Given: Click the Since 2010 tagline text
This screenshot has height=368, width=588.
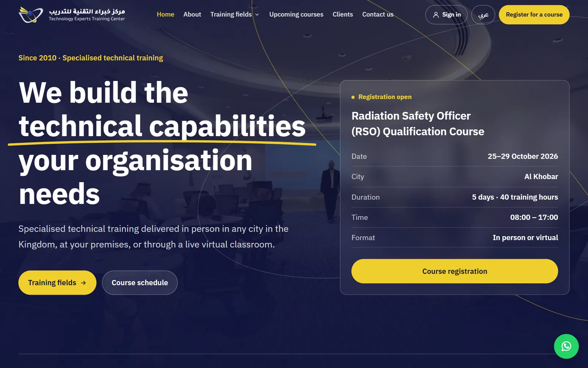Looking at the screenshot, I should (x=91, y=58).
